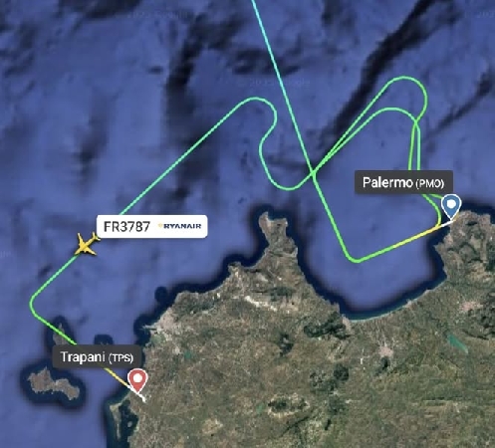Screen dimensions: 495x448
Task: Select the yellow track segment near Trapani pin
Action: 118,376
